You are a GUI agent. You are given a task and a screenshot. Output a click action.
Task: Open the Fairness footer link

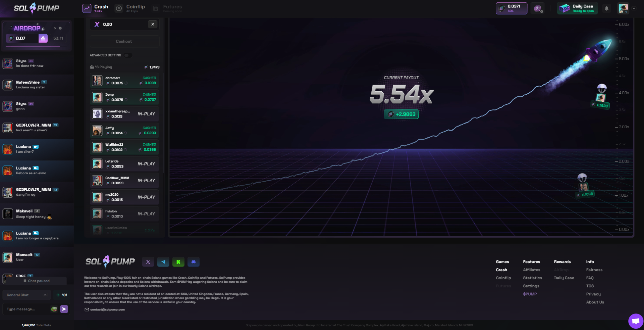[x=594, y=270]
